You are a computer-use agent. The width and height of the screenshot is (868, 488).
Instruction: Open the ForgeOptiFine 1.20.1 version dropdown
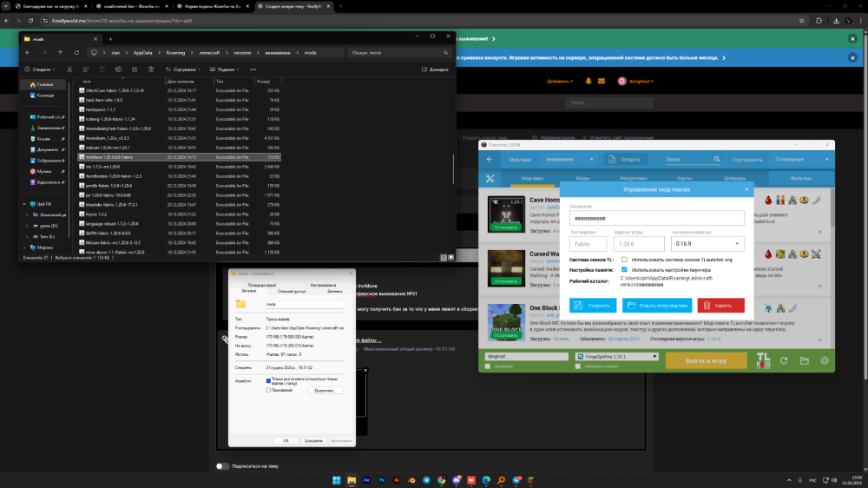tap(616, 357)
